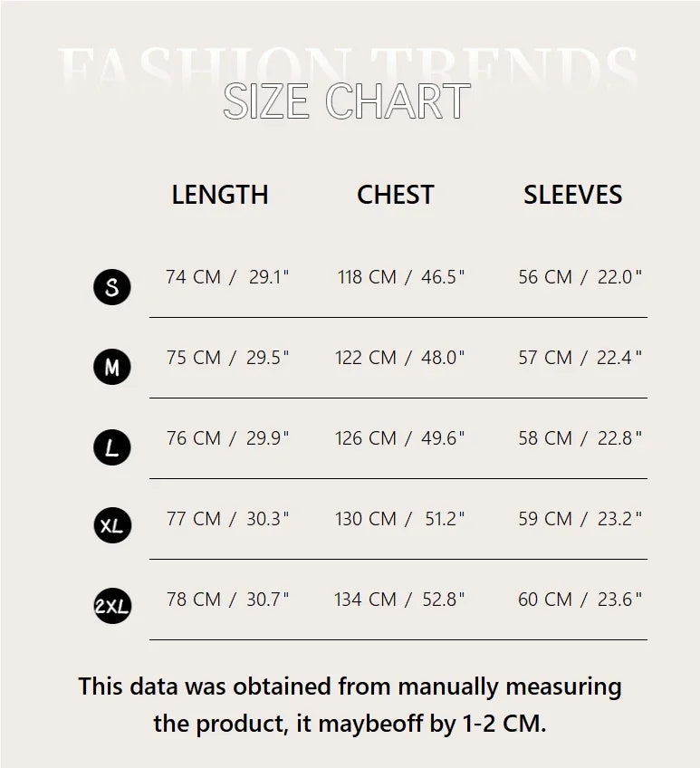Select the L size badge icon
700x768 pixels.
[112, 446]
